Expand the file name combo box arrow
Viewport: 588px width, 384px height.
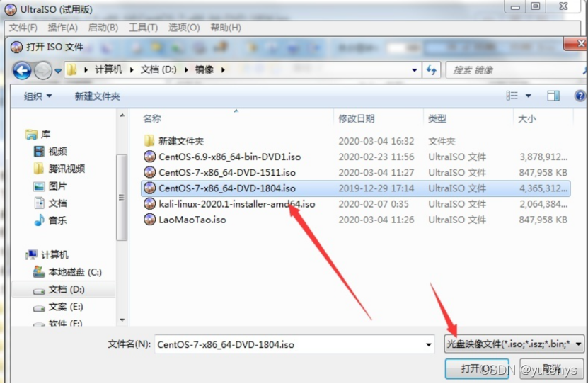[428, 344]
